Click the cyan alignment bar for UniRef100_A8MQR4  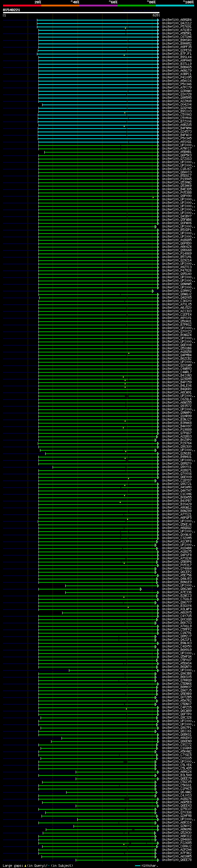coord(98,20)
